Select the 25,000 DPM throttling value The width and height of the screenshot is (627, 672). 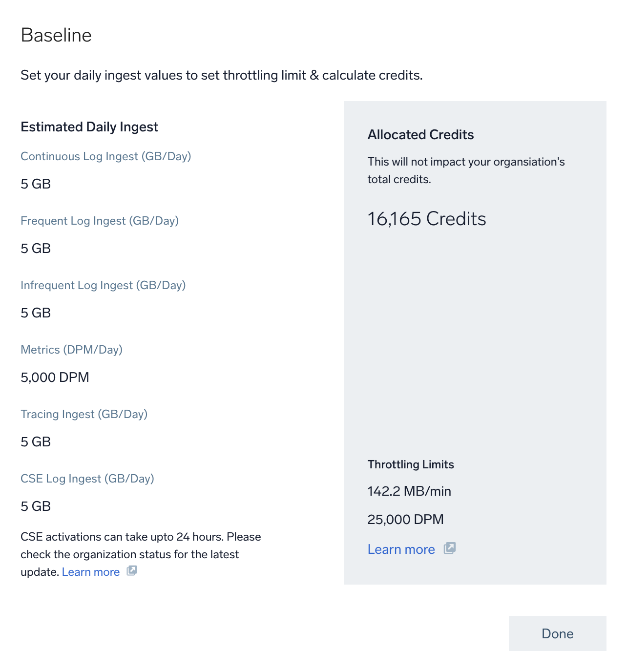[405, 519]
